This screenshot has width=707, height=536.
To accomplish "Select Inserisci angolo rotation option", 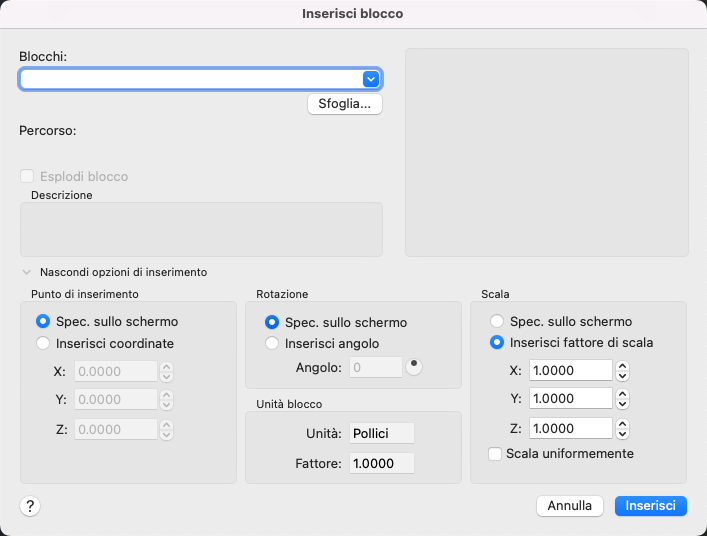I will (272, 343).
